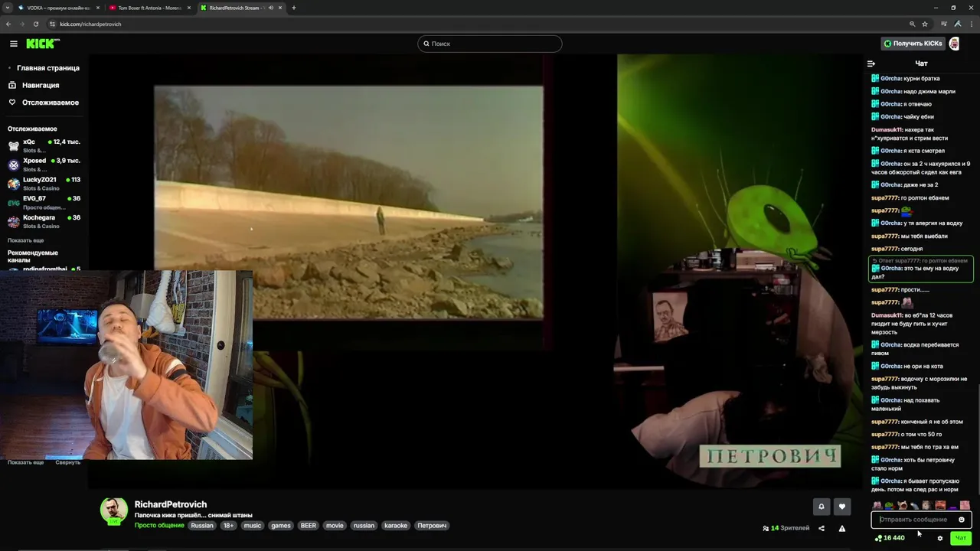Click the 14 Зрителей viewer count
Image resolution: width=980 pixels, height=551 pixels.
786,528
